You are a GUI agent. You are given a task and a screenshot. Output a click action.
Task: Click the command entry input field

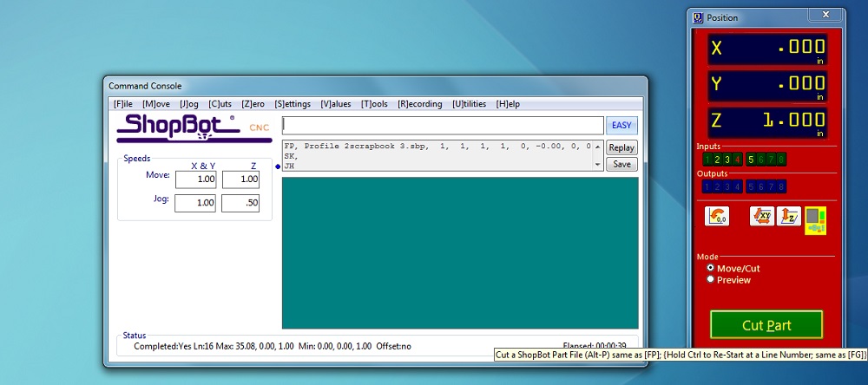pyautogui.click(x=443, y=126)
